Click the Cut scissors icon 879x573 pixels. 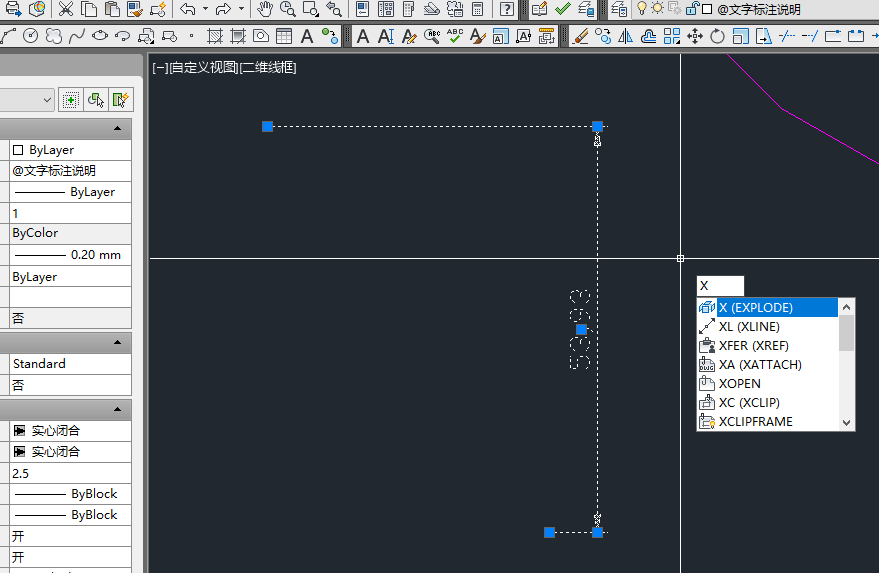66,9
